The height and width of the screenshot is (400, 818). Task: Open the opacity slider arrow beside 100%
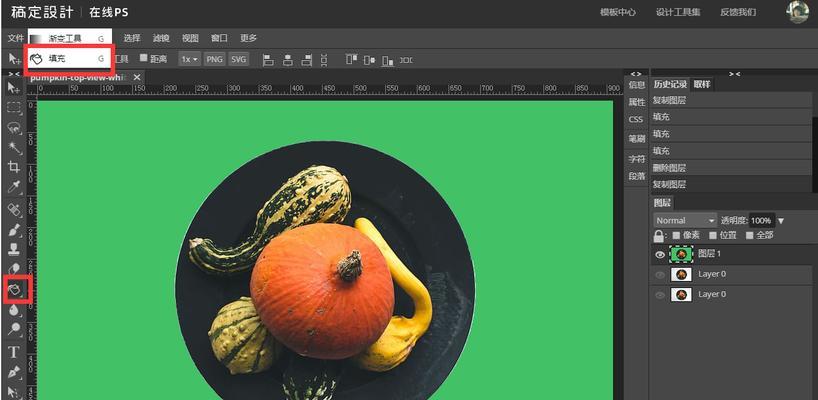[x=781, y=221]
